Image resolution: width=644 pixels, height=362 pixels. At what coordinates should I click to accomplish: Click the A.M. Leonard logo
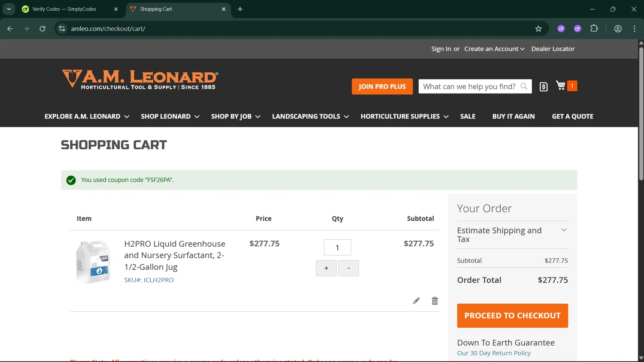coord(140,80)
